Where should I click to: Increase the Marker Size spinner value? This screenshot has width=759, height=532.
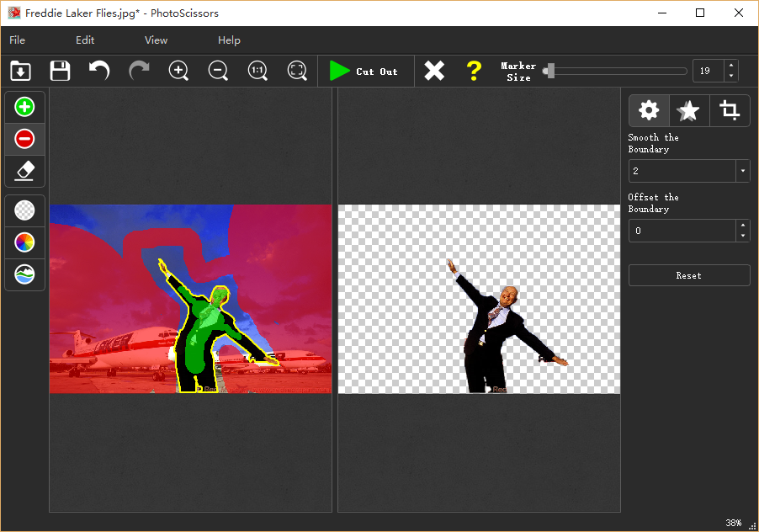(730, 66)
